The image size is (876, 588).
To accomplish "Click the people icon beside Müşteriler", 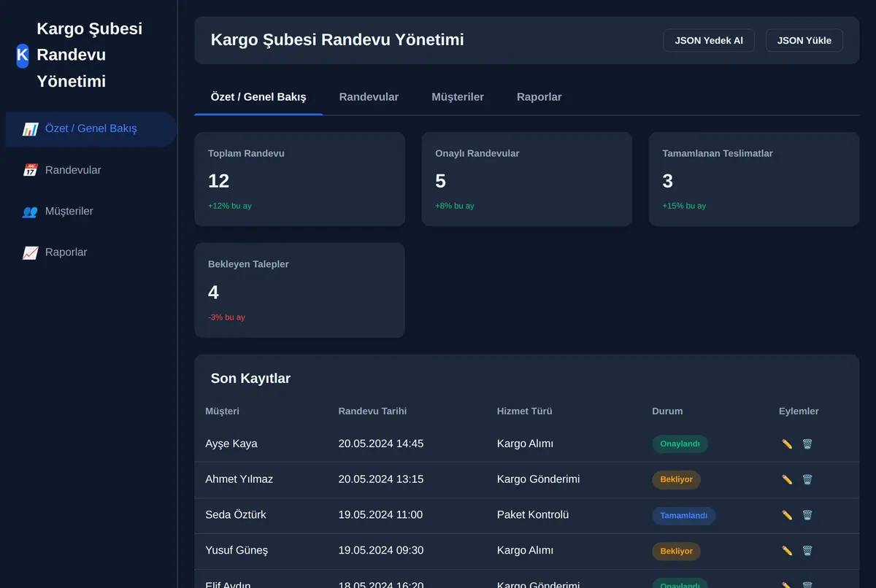I will point(30,212).
